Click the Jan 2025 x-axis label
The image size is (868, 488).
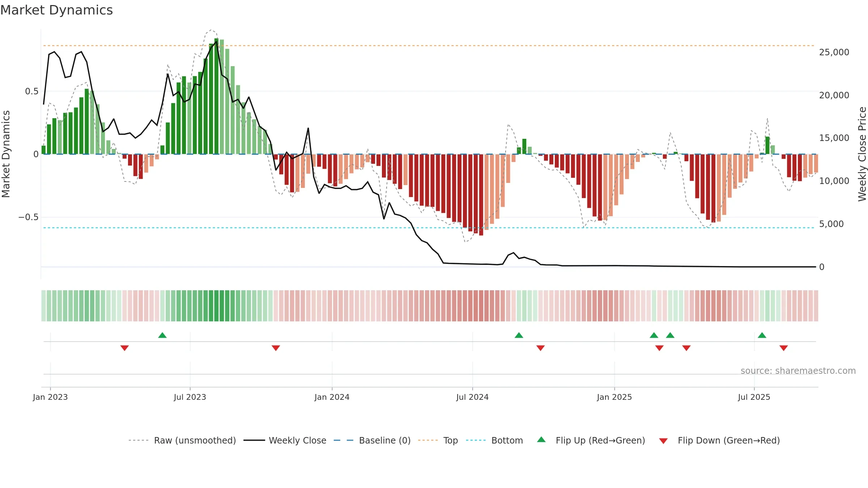pyautogui.click(x=614, y=397)
